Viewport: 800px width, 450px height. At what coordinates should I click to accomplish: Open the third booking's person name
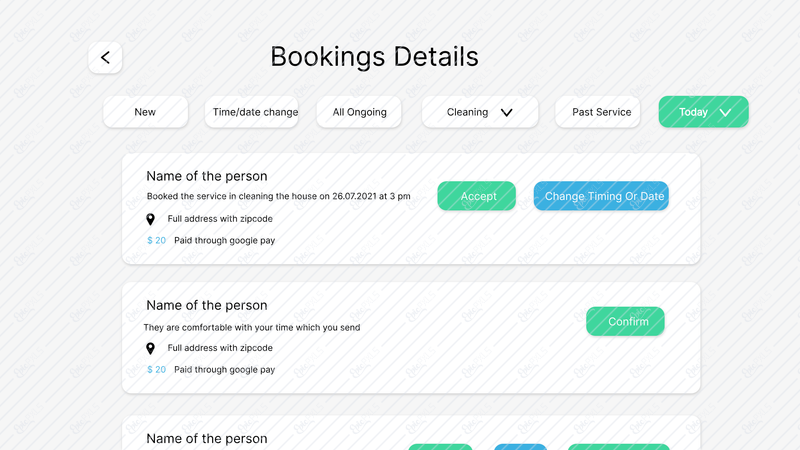[207, 438]
